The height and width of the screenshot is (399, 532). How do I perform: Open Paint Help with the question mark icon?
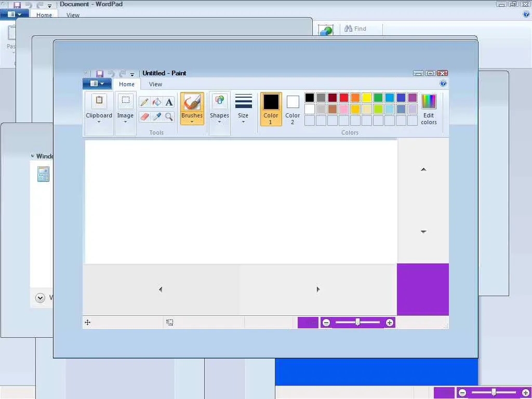tap(443, 84)
